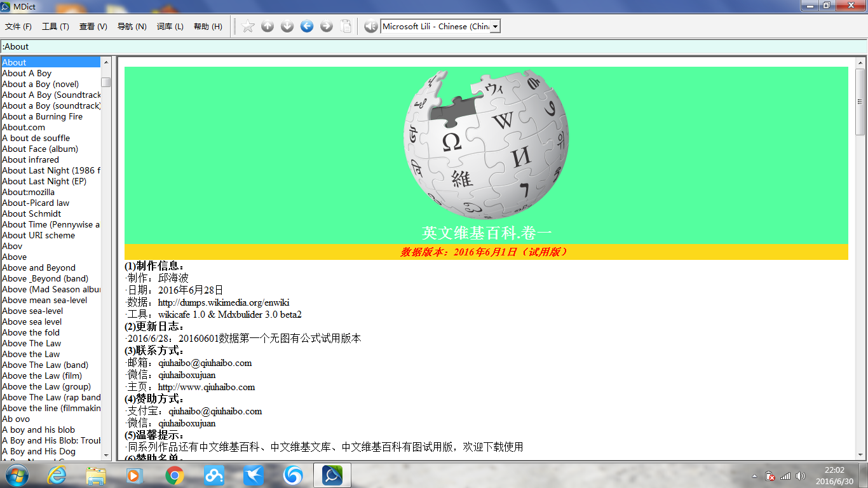
Task: Click the red 数据版本 banner text
Action: (x=485, y=252)
